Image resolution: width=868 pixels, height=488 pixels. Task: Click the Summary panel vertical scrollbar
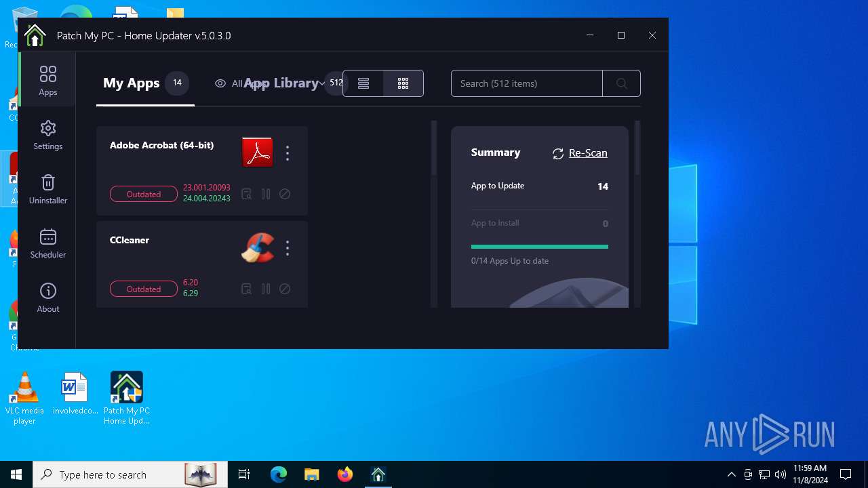[x=637, y=149]
